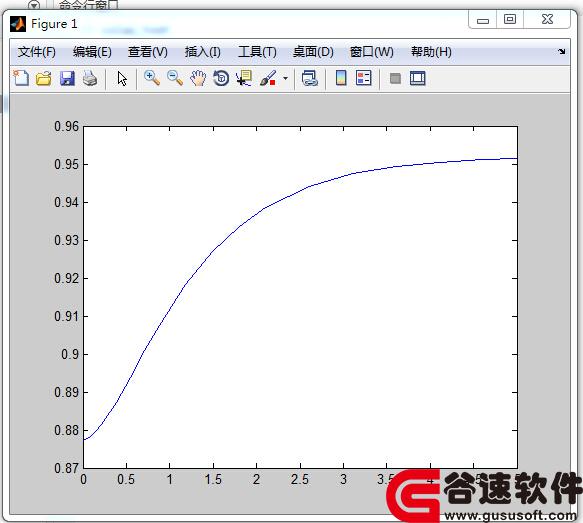Click the y-axis label 0.92

click(67, 278)
